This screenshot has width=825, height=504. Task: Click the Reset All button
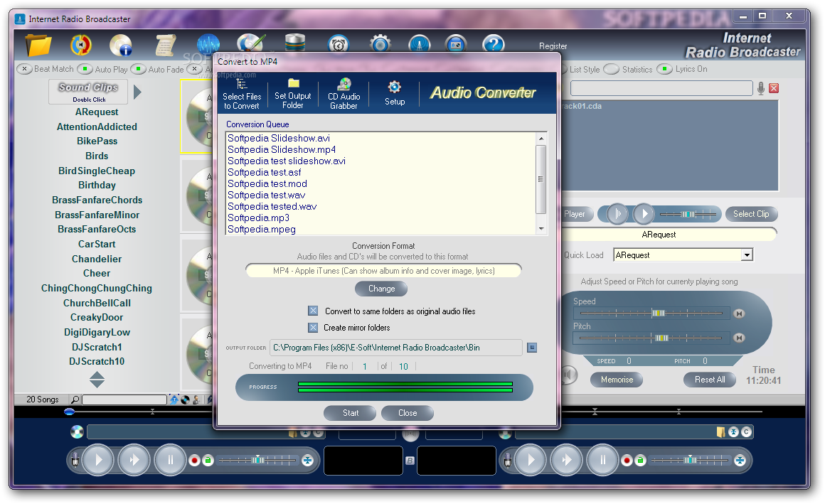709,380
